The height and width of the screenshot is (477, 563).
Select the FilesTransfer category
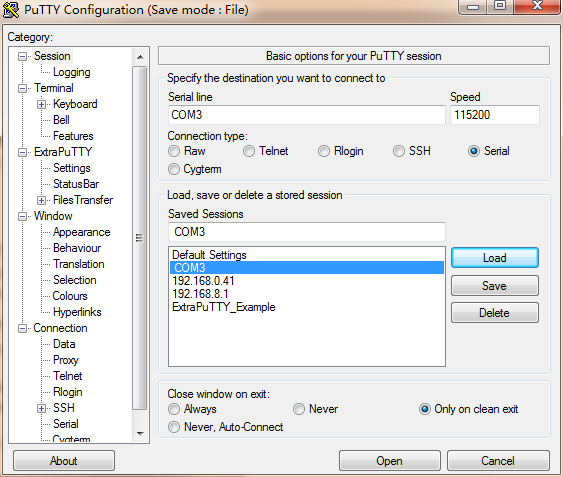pyautogui.click(x=83, y=200)
